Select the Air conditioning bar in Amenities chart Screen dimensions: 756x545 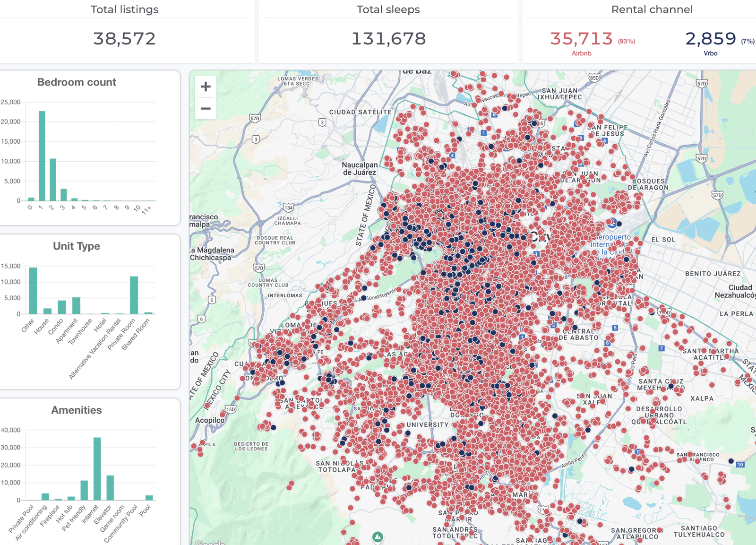click(x=45, y=497)
